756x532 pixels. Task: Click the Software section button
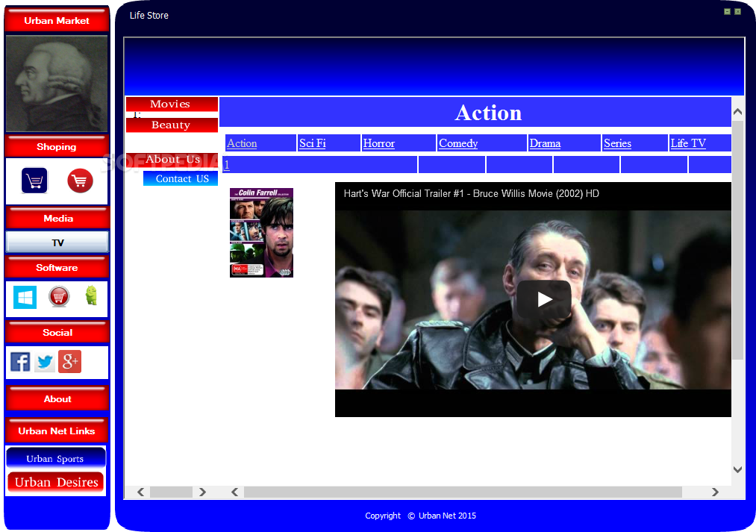tap(57, 267)
